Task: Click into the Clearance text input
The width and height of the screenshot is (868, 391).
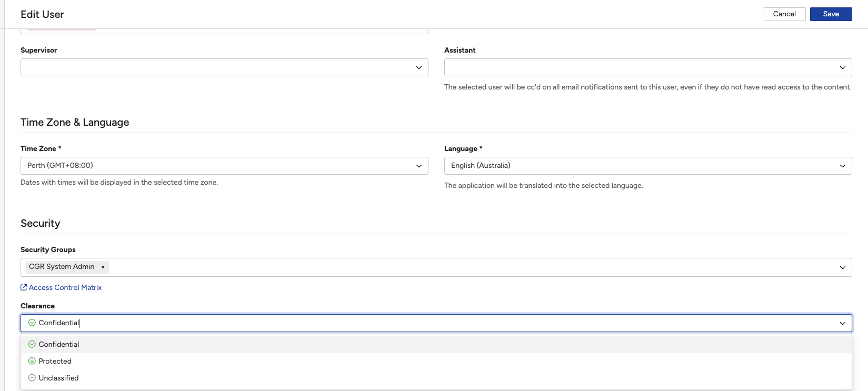Action: click(x=436, y=323)
